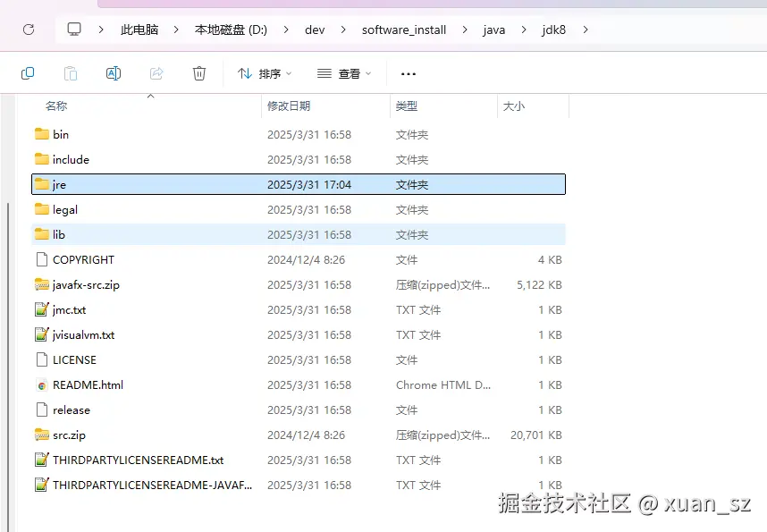
Task: Click the jre date '2025/3/31 17:04'
Action: pyautogui.click(x=309, y=184)
